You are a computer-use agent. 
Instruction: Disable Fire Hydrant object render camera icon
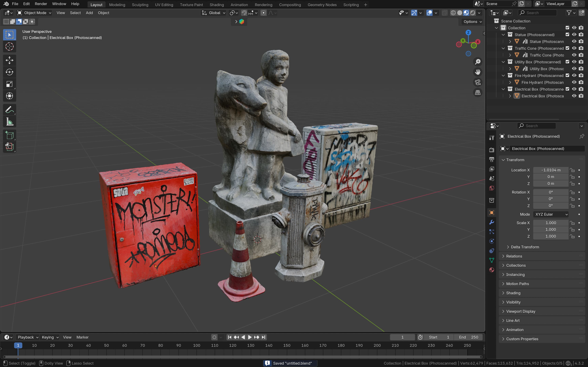581,82
